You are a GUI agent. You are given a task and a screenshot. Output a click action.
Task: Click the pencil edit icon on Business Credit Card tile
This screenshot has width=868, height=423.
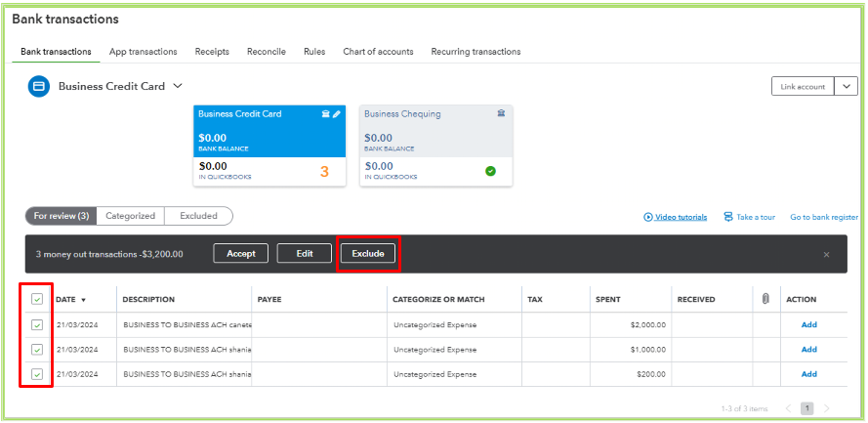point(337,114)
